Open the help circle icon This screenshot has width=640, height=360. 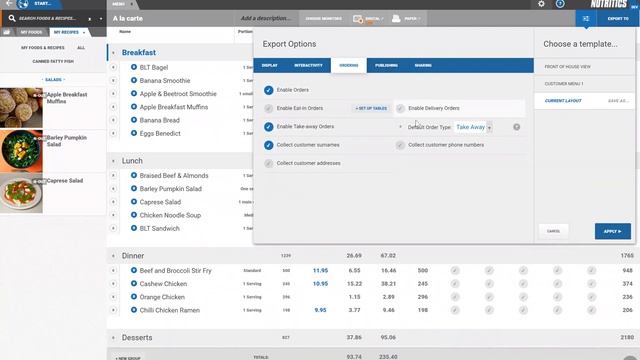tap(560, 4)
